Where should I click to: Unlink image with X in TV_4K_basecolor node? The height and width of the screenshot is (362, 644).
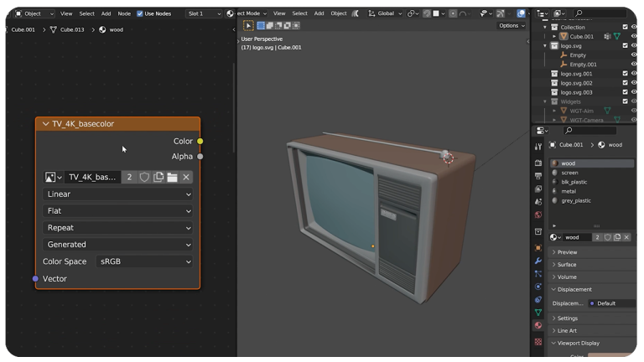click(186, 178)
